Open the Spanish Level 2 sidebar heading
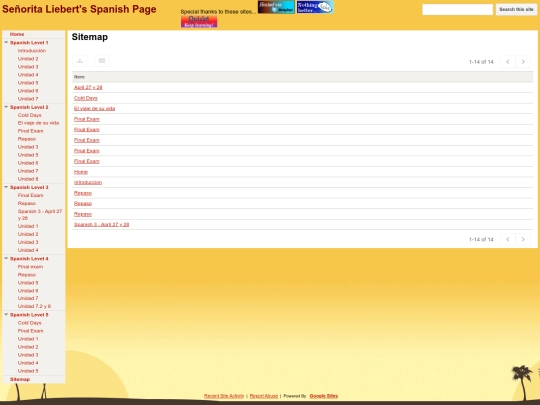The image size is (540, 405). [x=29, y=107]
